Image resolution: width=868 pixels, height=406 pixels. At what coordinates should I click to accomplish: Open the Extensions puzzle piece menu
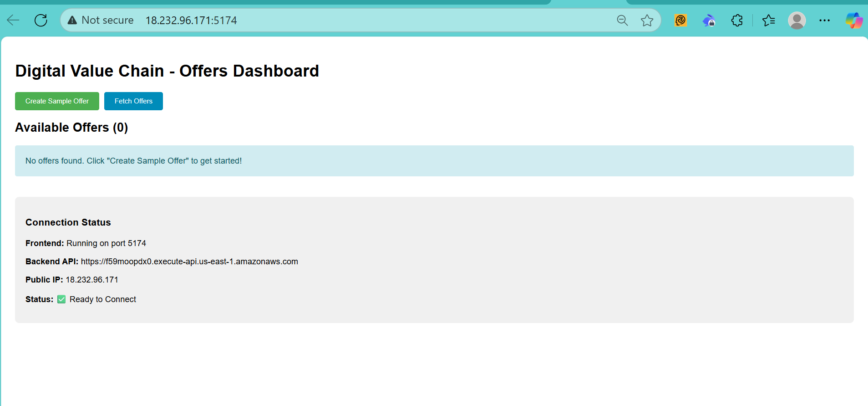tap(737, 20)
